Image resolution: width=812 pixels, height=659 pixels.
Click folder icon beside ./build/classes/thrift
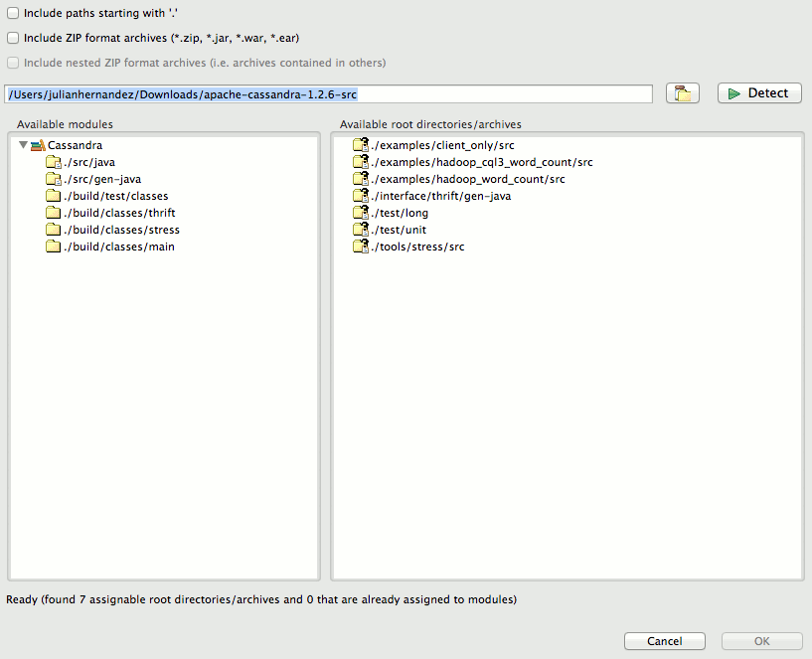54,212
